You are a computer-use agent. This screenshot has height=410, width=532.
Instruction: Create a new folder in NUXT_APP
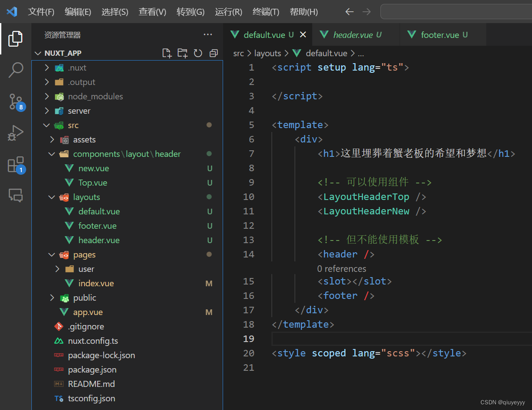(x=182, y=53)
